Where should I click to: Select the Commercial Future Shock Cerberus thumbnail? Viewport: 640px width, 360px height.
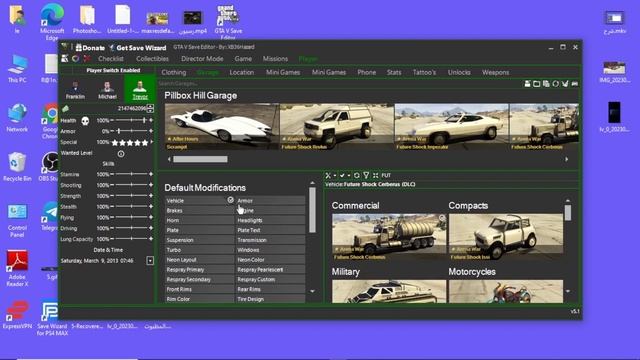pyautogui.click(x=389, y=237)
